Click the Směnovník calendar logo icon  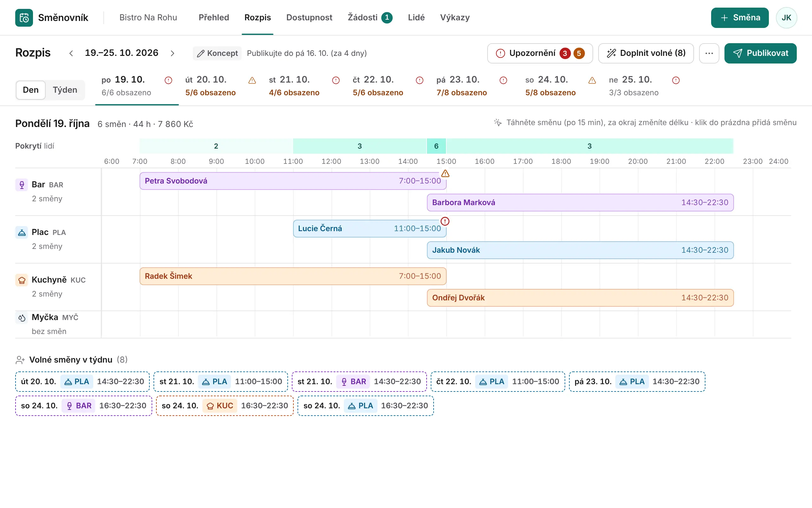pos(24,17)
